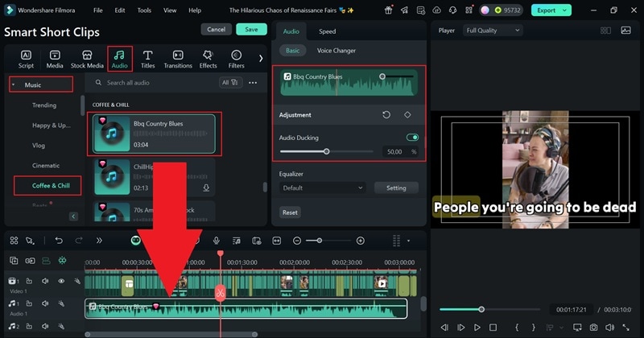644x338 pixels.
Task: Stop playback in the player
Action: click(493, 328)
